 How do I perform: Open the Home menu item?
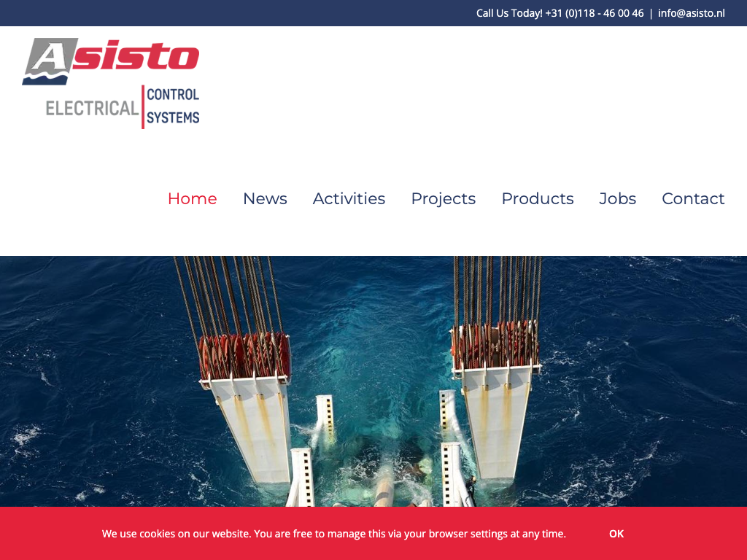click(192, 198)
